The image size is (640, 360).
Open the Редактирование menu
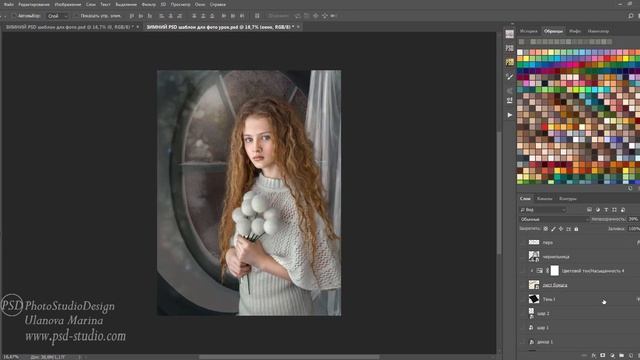(34, 4)
